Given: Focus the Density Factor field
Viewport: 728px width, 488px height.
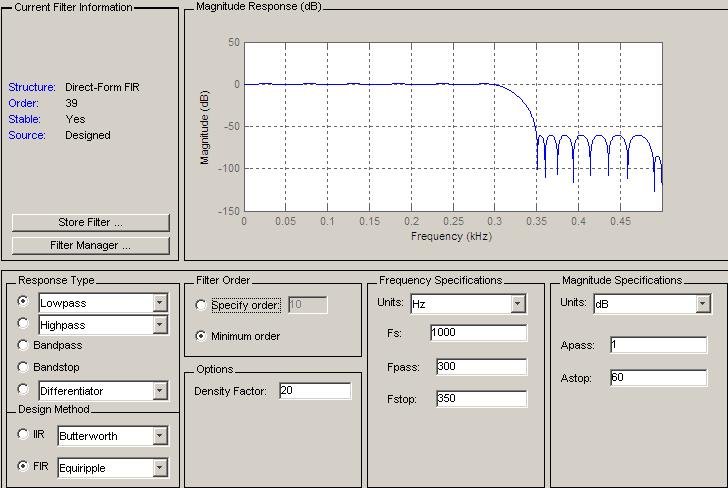Looking at the screenshot, I should 315,391.
